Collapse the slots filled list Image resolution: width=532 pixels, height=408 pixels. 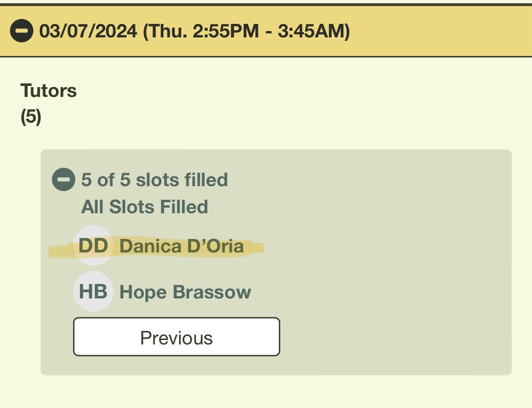[64, 179]
